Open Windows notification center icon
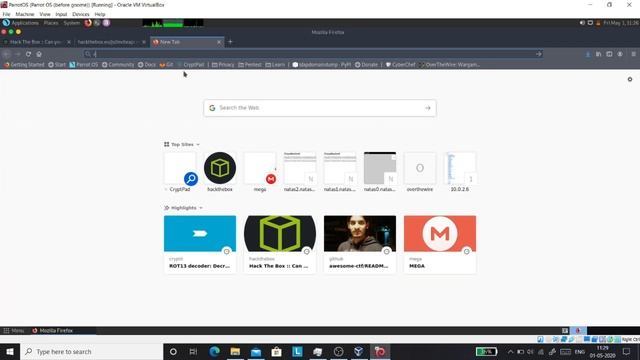 pyautogui.click(x=627, y=351)
